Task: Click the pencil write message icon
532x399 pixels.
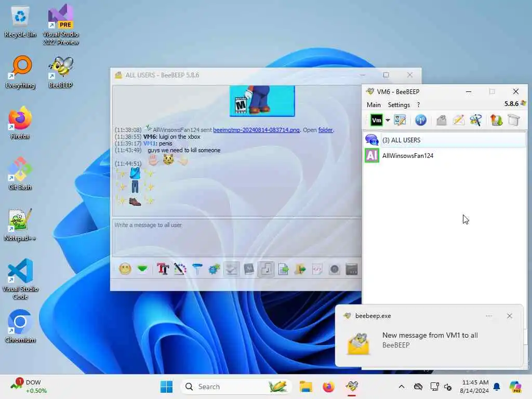Action: click(x=458, y=120)
